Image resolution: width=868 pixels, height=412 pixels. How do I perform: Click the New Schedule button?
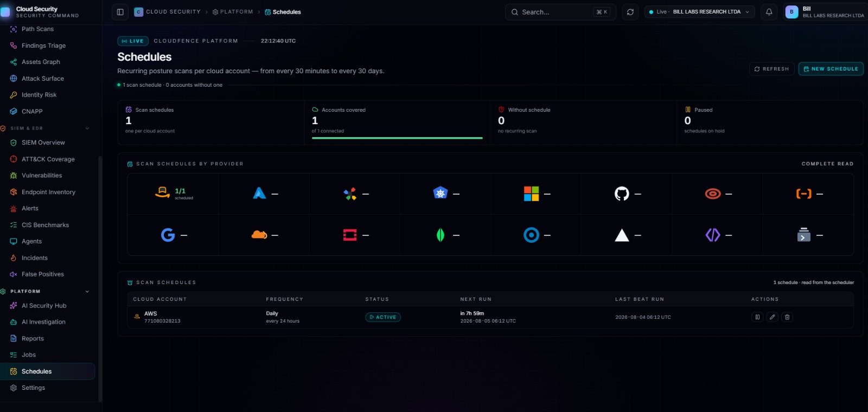pyautogui.click(x=831, y=69)
